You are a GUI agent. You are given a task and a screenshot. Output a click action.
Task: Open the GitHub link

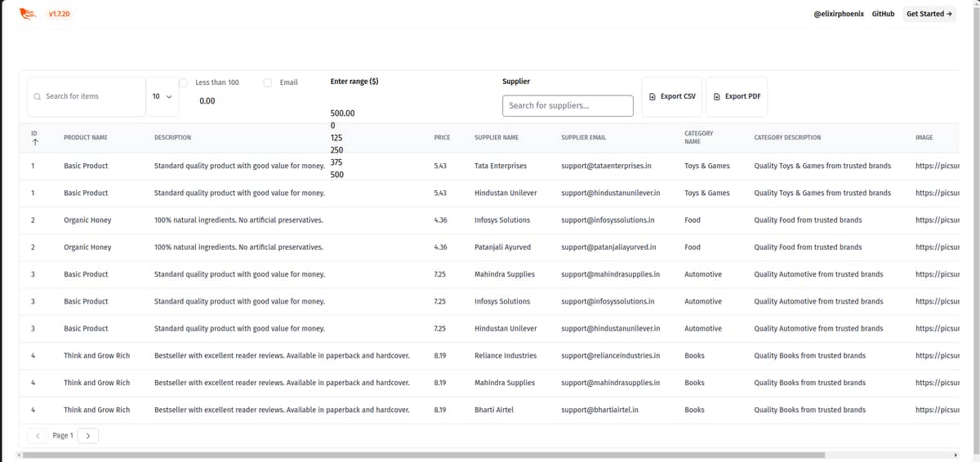[884, 14]
